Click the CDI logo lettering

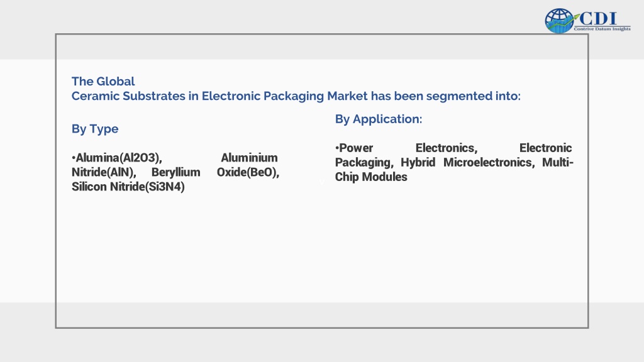click(599, 19)
